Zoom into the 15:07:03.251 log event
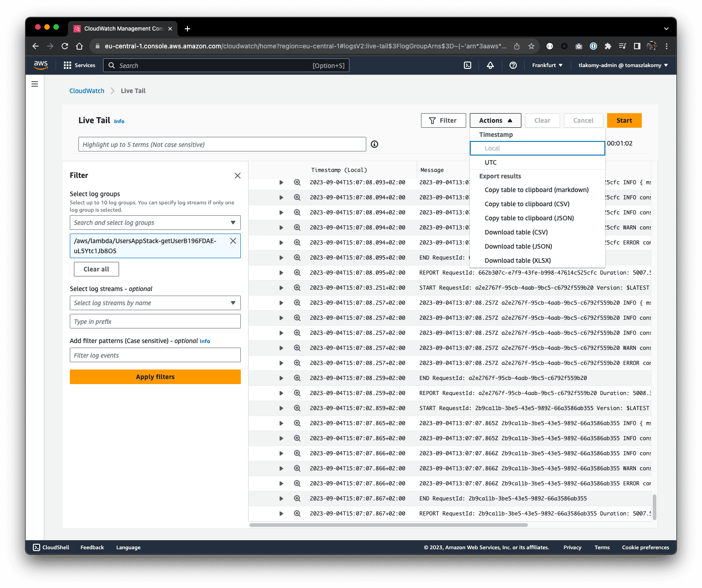The height and width of the screenshot is (588, 702). pyautogui.click(x=297, y=288)
